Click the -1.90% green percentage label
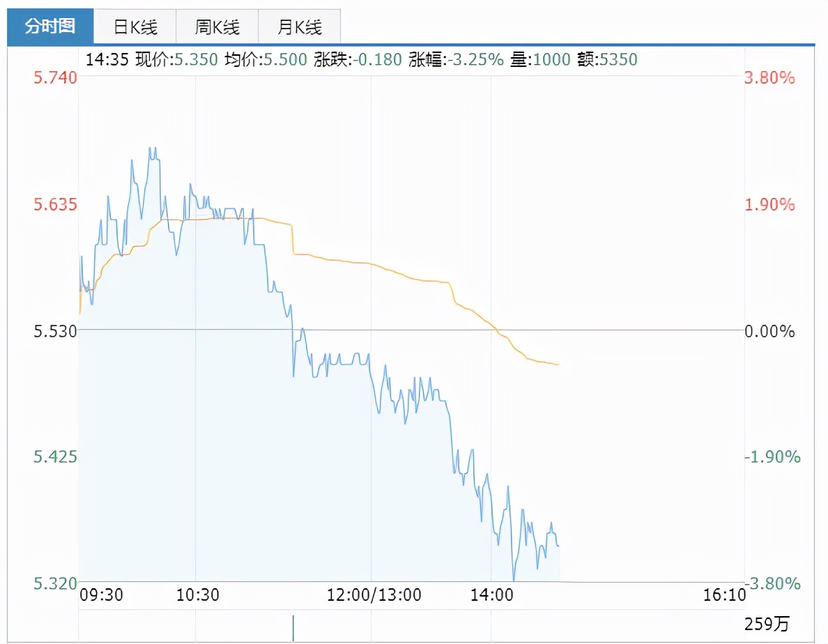This screenshot has height=644, width=828. coord(769,457)
